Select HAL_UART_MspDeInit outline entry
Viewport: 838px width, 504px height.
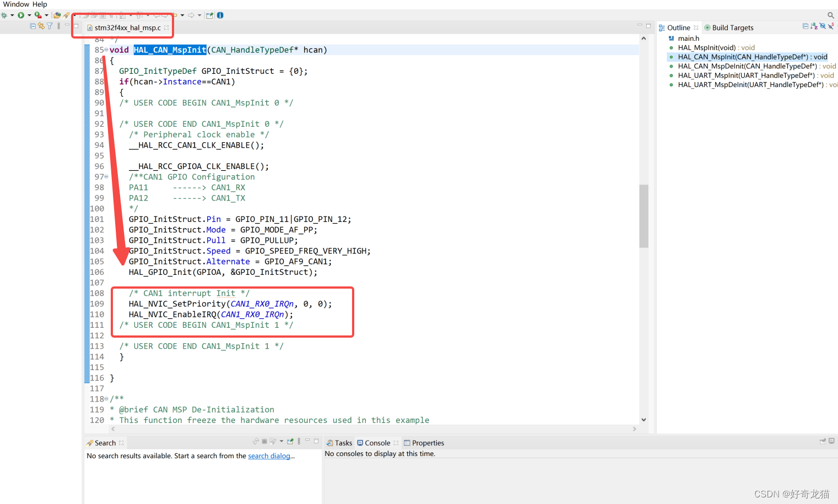click(x=753, y=85)
